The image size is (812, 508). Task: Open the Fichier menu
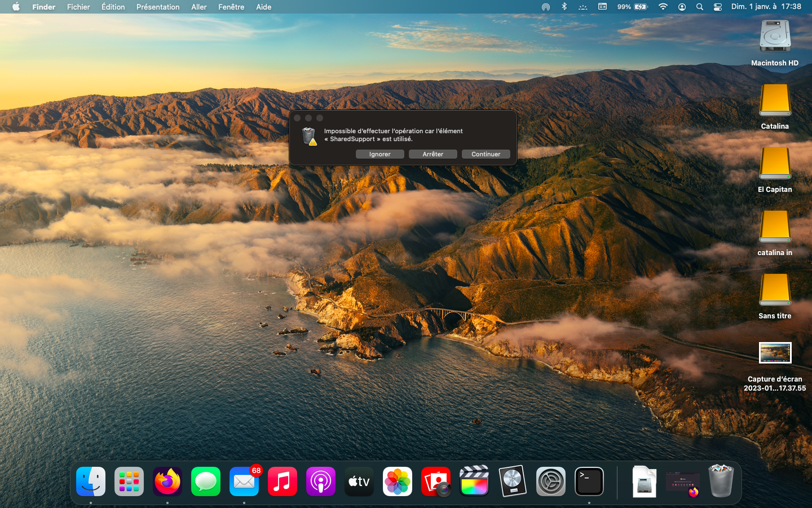[x=78, y=7]
